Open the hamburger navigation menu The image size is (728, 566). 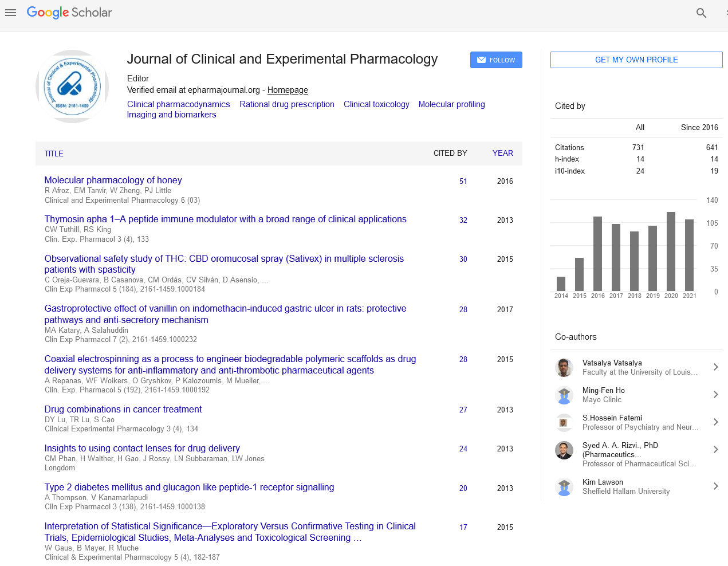[10, 13]
